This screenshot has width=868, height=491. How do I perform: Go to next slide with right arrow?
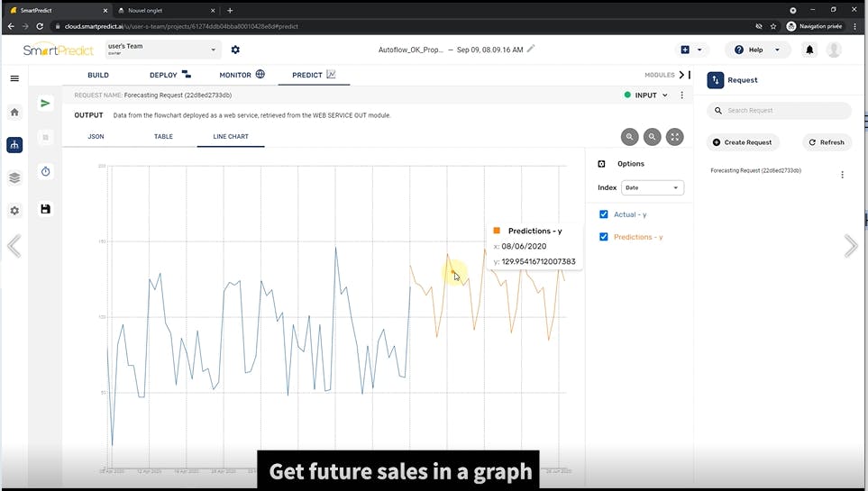click(x=851, y=246)
